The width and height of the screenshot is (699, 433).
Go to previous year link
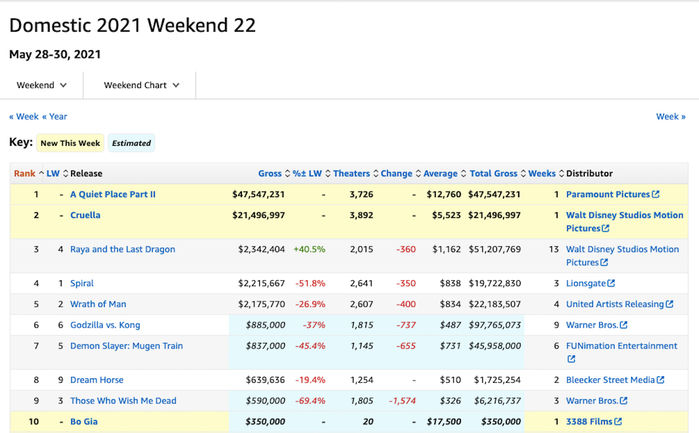pos(54,116)
